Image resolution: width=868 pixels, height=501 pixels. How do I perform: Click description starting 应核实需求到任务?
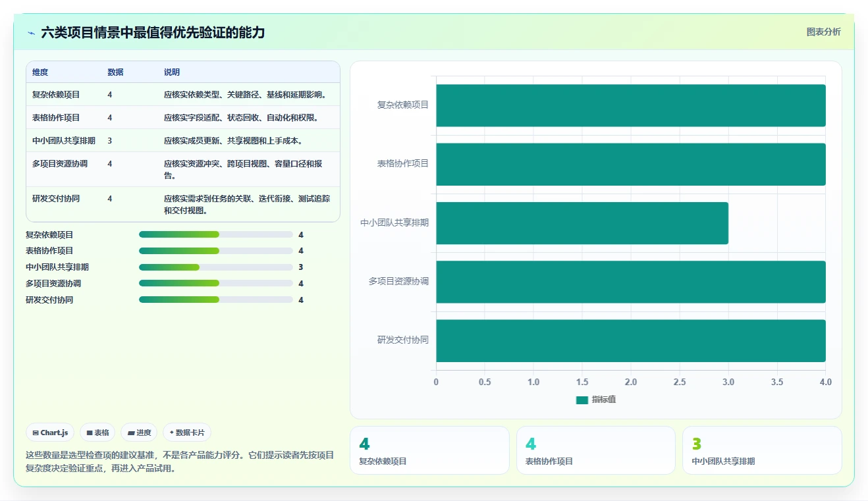(248, 205)
